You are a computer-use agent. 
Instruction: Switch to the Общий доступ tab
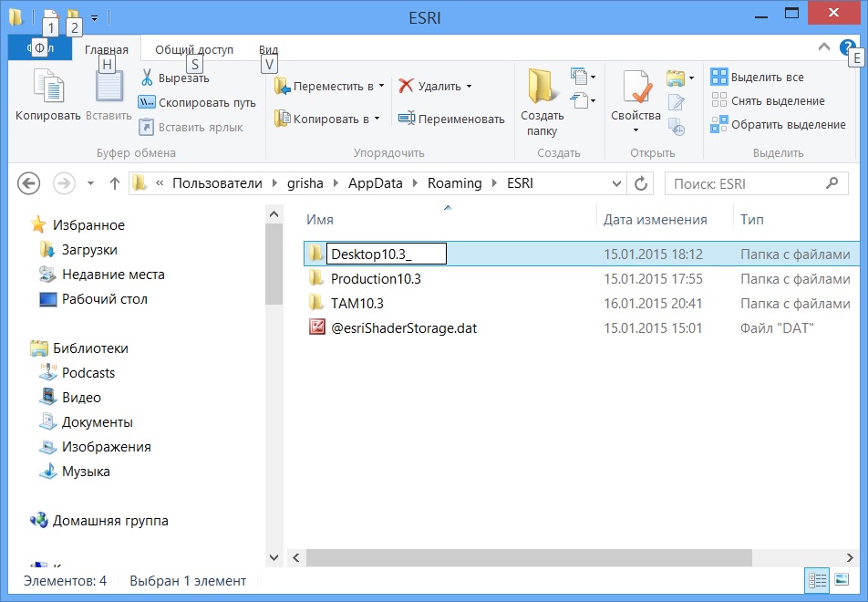click(193, 49)
